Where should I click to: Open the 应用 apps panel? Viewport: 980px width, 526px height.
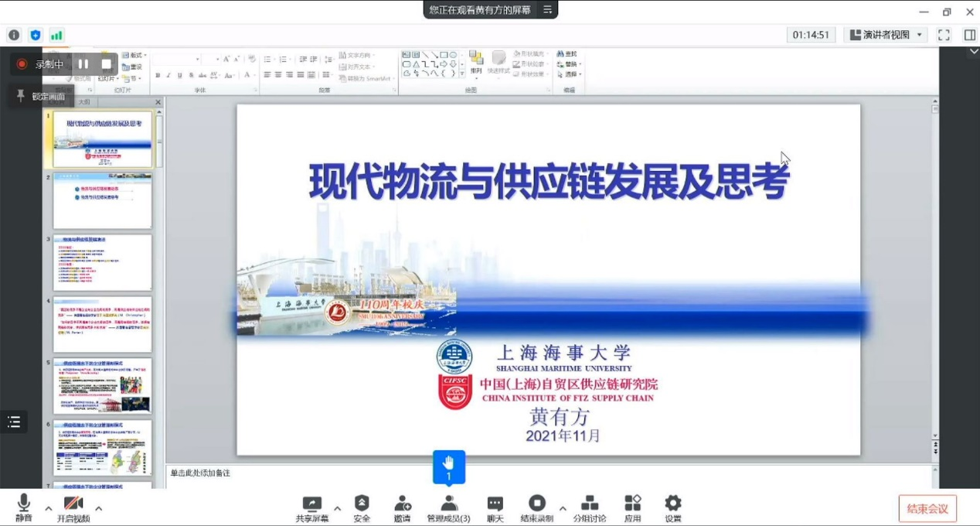pyautogui.click(x=633, y=507)
